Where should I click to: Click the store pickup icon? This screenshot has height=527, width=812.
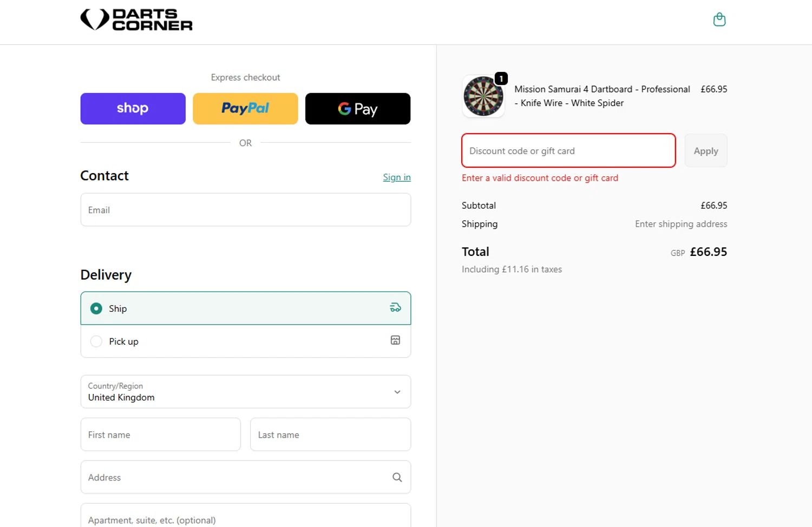pos(395,340)
